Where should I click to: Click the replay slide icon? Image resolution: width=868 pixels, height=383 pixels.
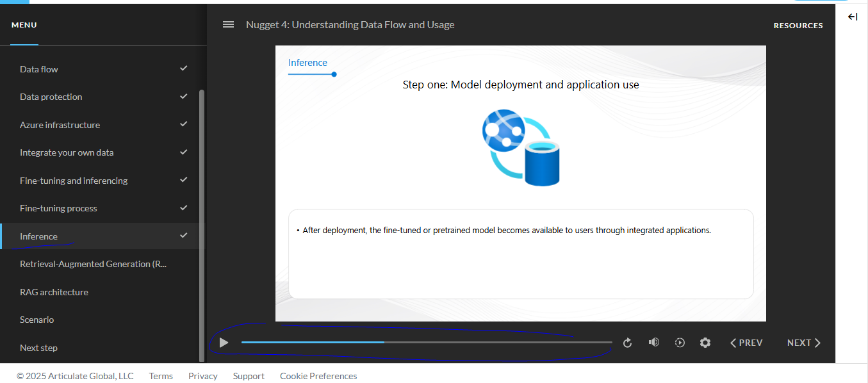(627, 343)
